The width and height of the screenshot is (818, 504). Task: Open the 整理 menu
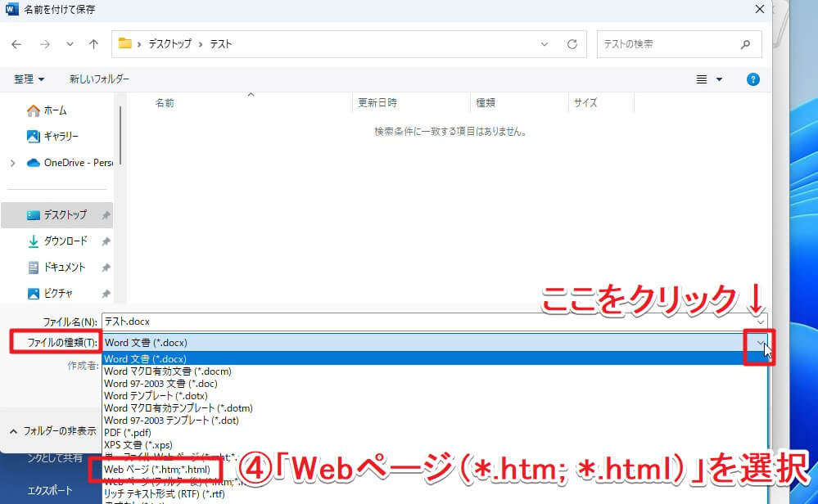[x=29, y=79]
